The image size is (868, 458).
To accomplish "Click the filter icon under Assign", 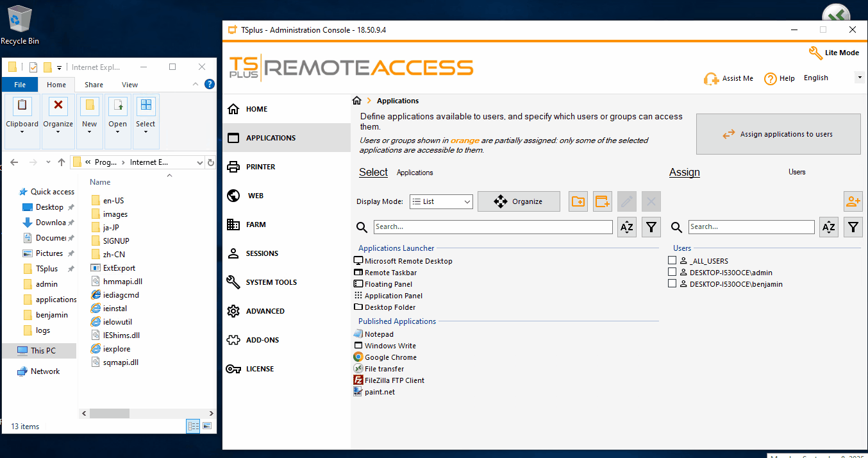I will 853,226.
